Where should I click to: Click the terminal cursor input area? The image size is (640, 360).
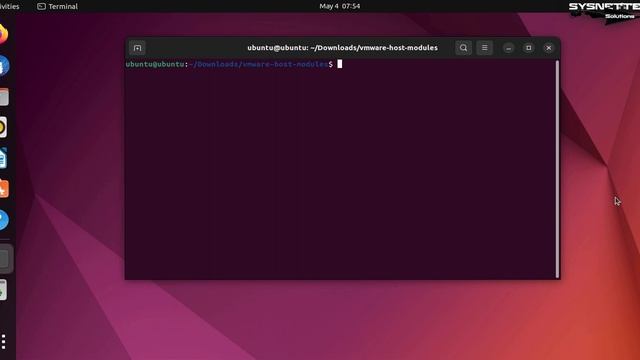(340, 64)
